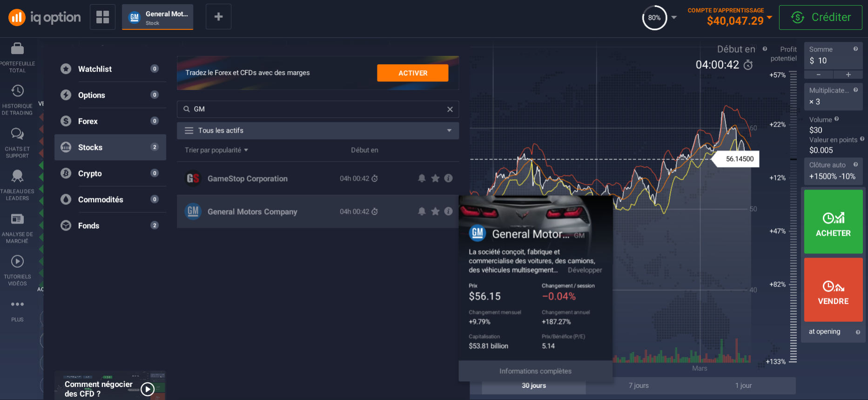
Task: Toggle alert bell for General Motors Company
Action: click(x=422, y=211)
